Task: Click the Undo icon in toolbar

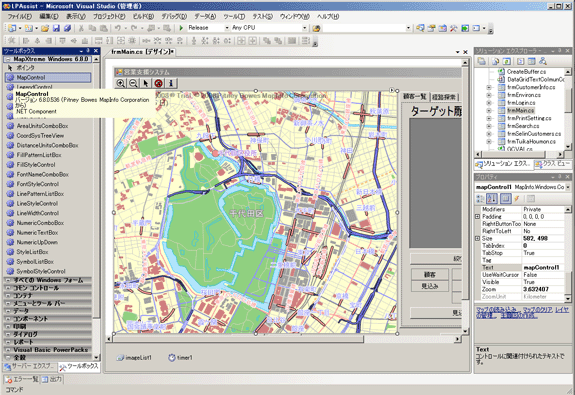Action: pyautogui.click(x=118, y=28)
